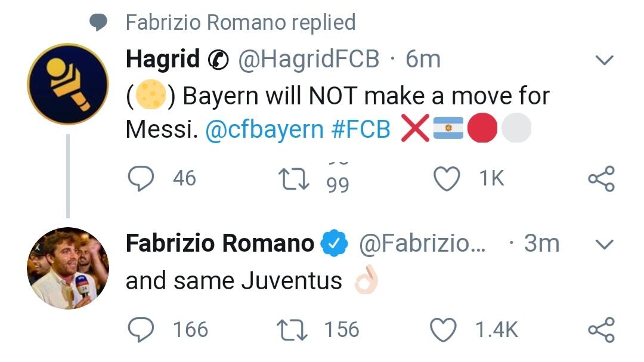Reply to Fabrizio Romano's Juventus tweet
This screenshot has width=644, height=362.
(141, 329)
